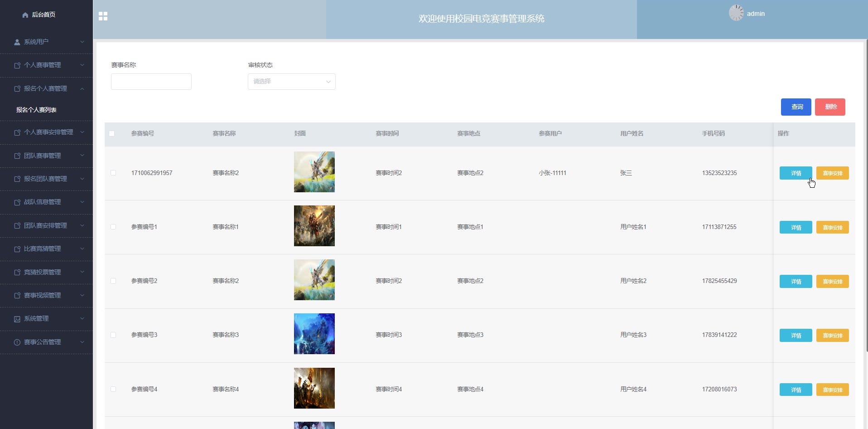
Task: Click the phone number 13523523235
Action: click(719, 173)
